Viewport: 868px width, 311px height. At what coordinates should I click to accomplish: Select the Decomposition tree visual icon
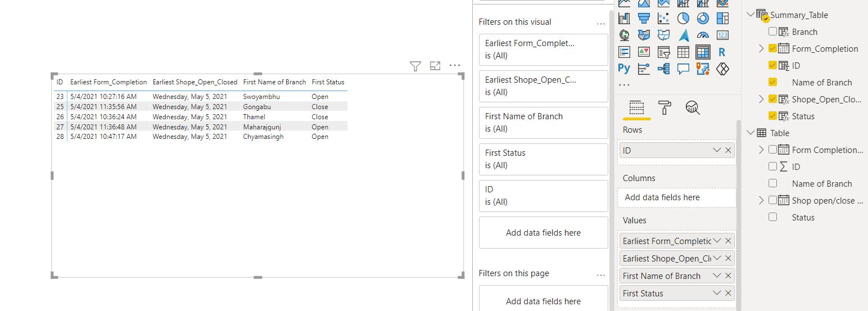663,69
